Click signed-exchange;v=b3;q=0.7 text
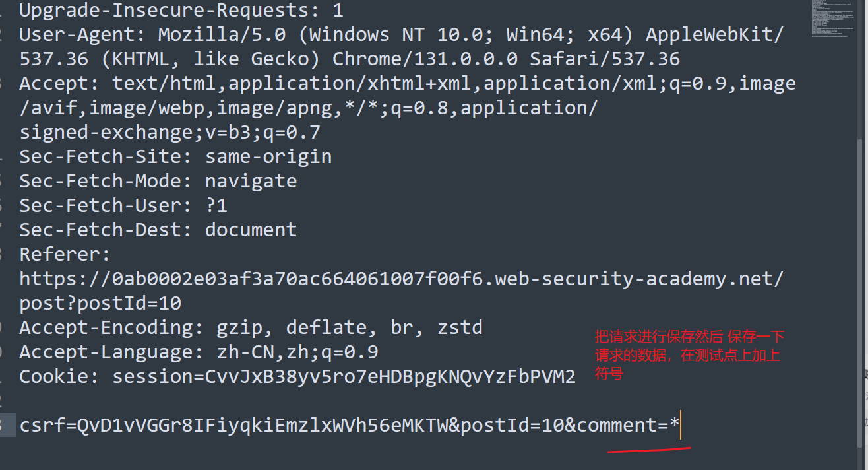The height and width of the screenshot is (470, 868). coord(170,133)
